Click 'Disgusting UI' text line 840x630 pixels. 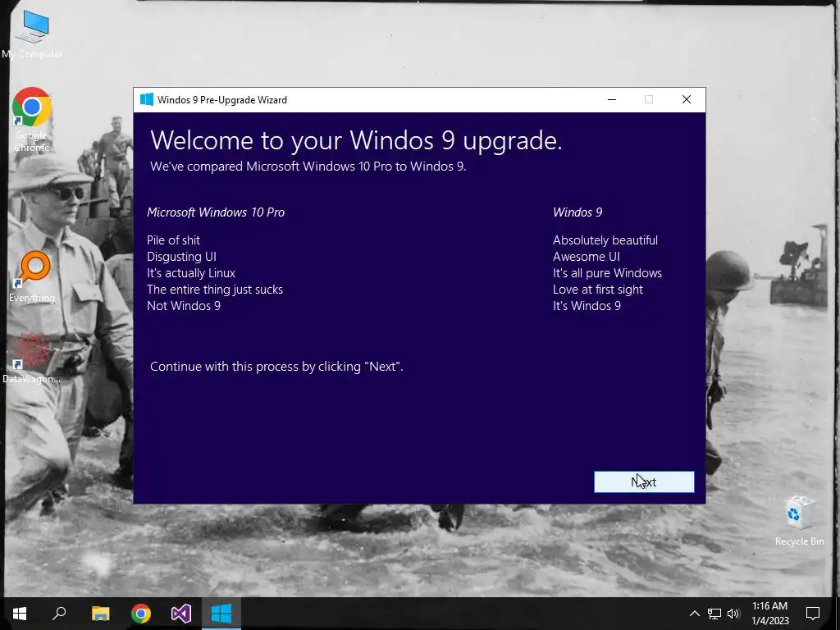click(181, 257)
